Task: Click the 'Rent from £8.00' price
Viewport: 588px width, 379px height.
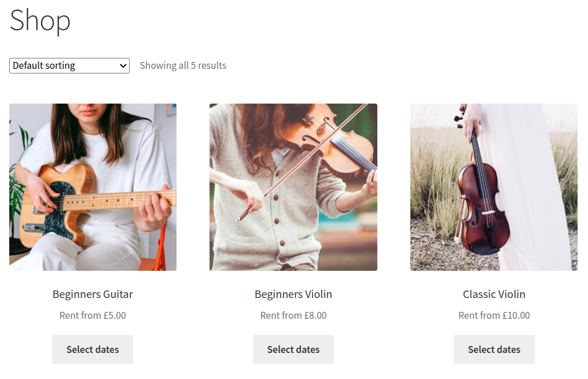Action: pos(293,315)
